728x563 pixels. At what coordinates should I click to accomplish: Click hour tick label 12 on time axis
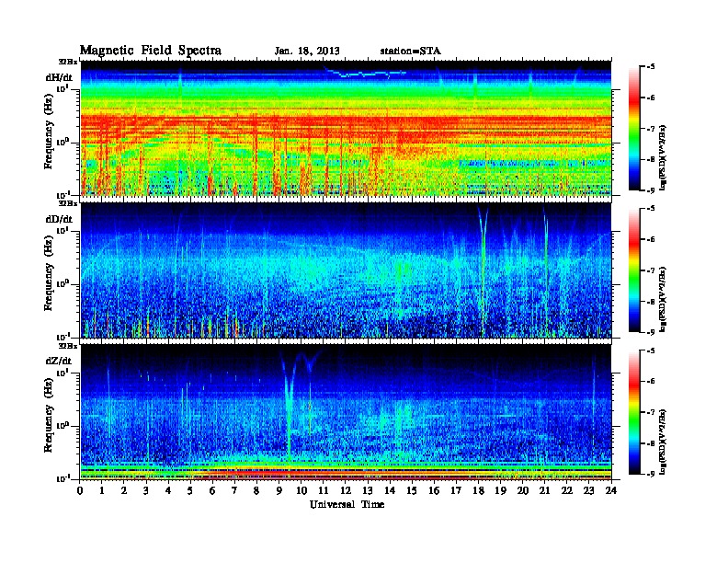(346, 490)
